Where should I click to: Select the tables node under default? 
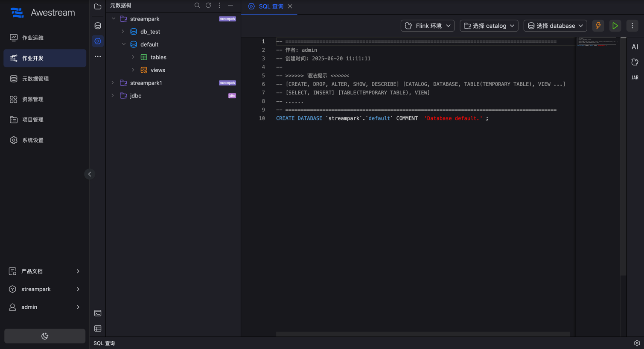pos(158,57)
